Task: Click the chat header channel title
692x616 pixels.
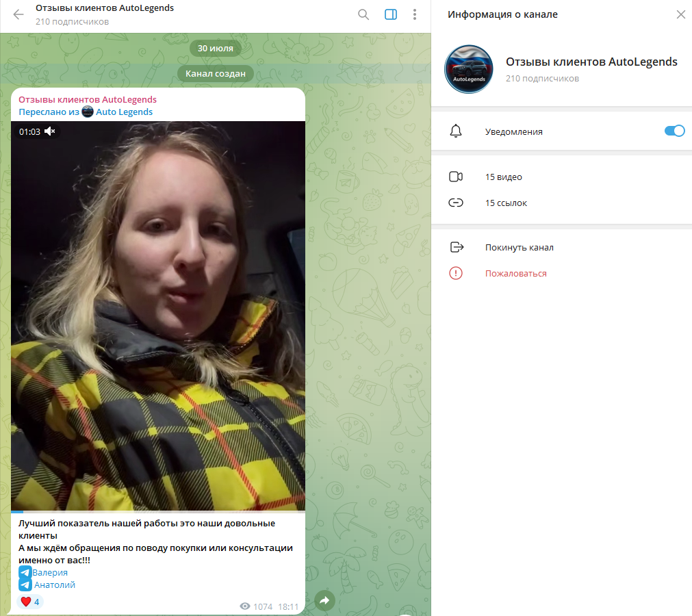Action: tap(105, 8)
